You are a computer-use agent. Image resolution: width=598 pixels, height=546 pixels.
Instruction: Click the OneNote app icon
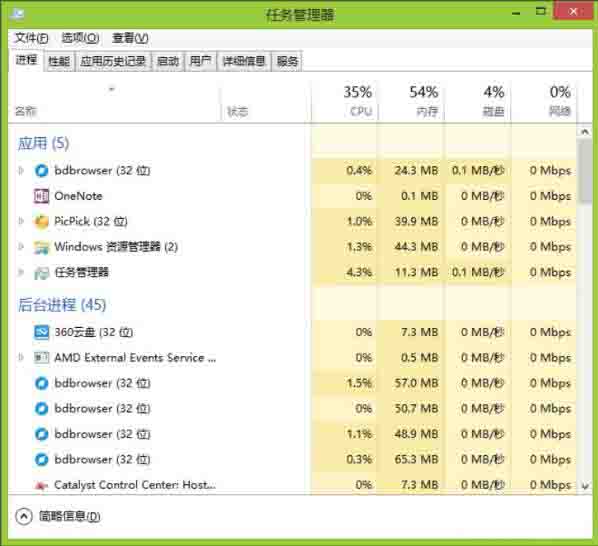pyautogui.click(x=41, y=196)
